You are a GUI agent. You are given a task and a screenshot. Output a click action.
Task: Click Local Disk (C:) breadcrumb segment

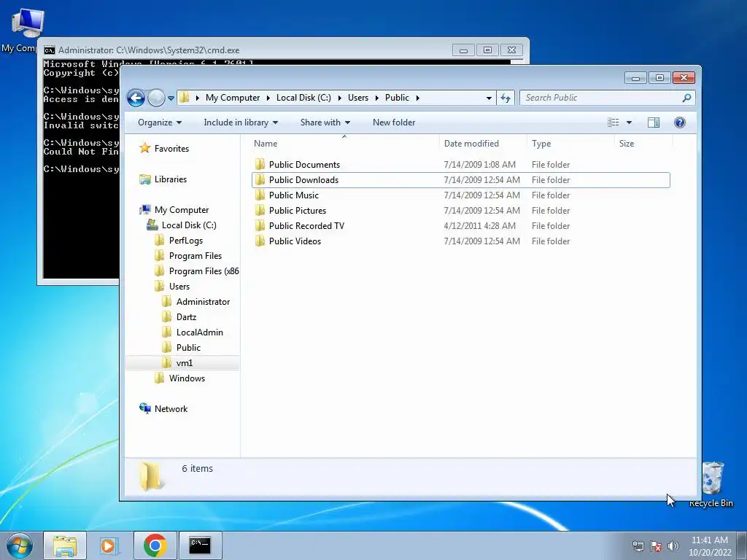coord(303,98)
